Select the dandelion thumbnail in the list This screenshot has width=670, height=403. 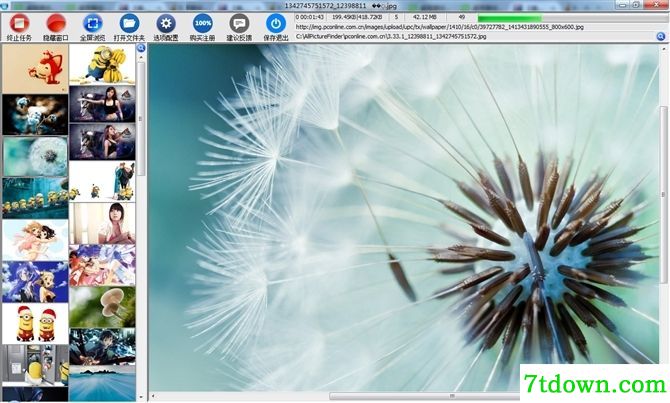pyautogui.click(x=35, y=156)
